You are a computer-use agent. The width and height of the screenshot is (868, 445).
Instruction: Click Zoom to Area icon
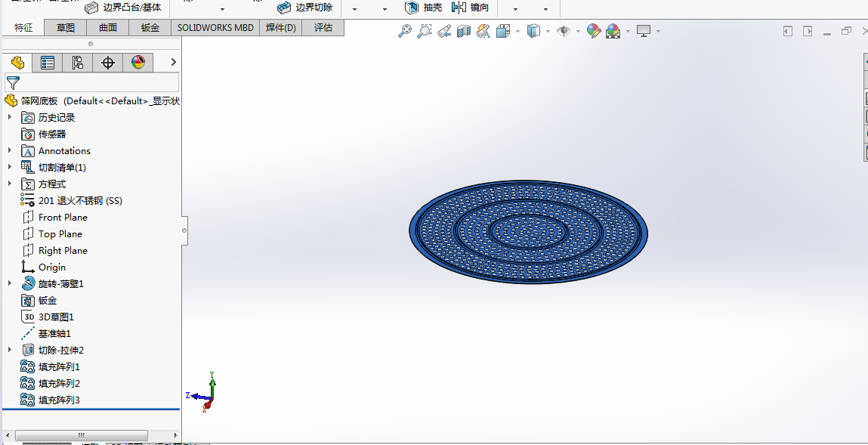[424, 31]
